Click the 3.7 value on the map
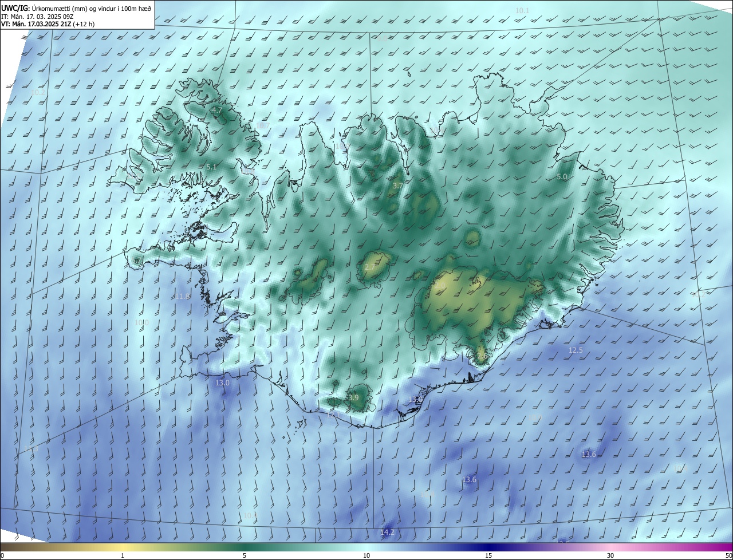Image resolution: width=733 pixels, height=560 pixels. tap(397, 186)
